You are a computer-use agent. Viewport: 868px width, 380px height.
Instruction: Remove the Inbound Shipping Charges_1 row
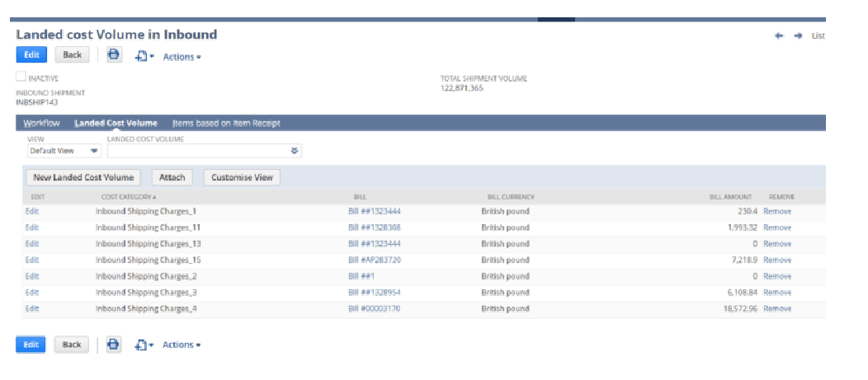tap(777, 211)
